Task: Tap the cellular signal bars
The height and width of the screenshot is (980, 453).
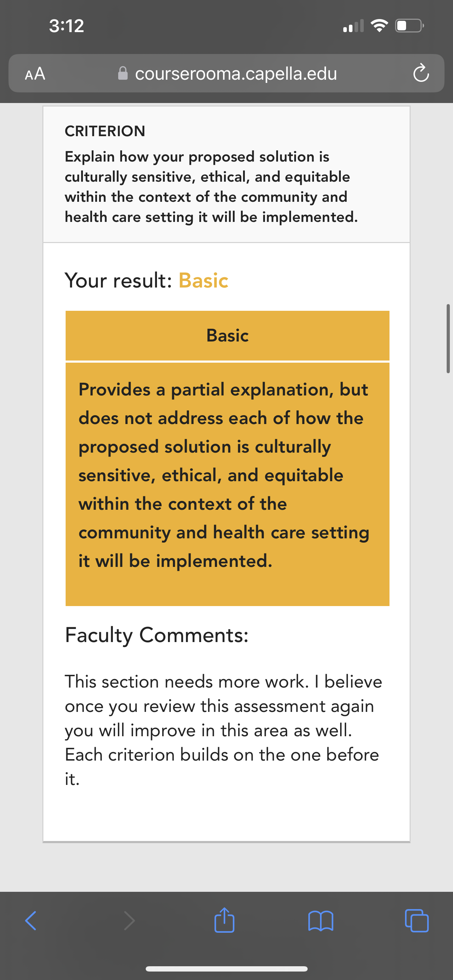Action: point(354,26)
